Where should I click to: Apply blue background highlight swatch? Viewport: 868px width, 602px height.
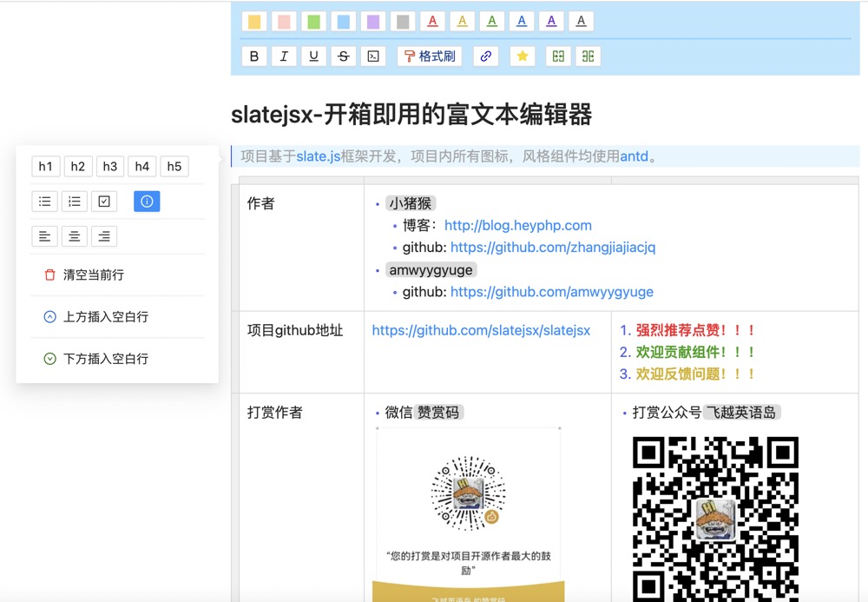(343, 21)
